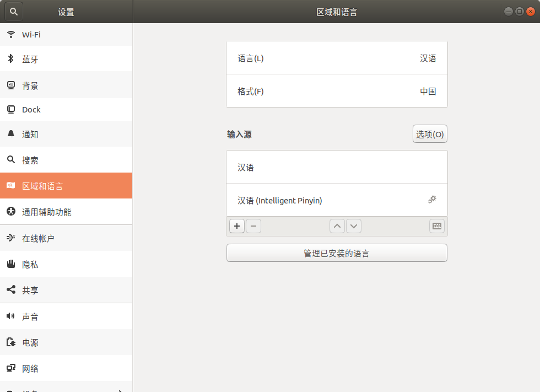
Task: Show keyboard layout for input source
Action: click(437, 226)
